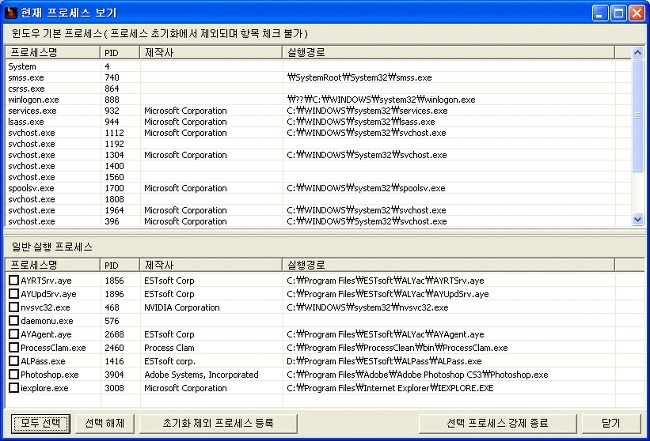The height and width of the screenshot is (441, 650).
Task: Check the AYUpdSrv.aye process checkbox
Action: (14, 294)
